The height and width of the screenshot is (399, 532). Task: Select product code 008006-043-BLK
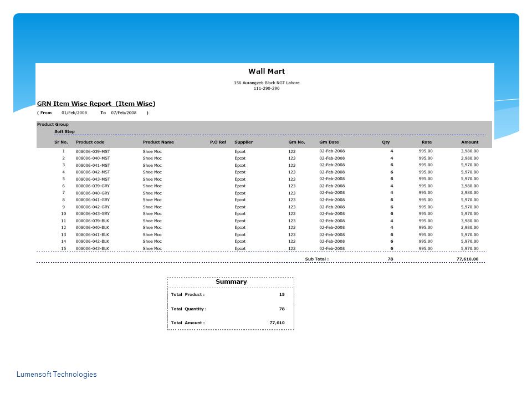[93, 249]
